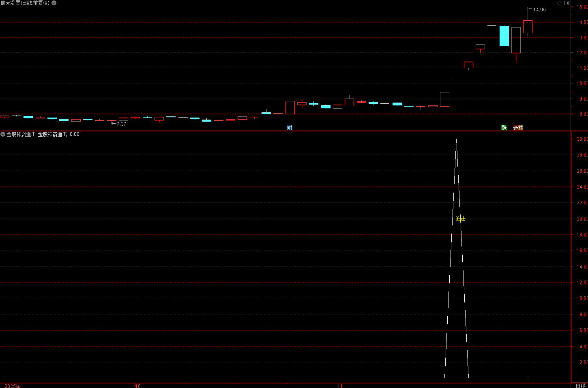Toggle the side panel layout icon
Screen dimensions: 588x388
click(567, 3)
